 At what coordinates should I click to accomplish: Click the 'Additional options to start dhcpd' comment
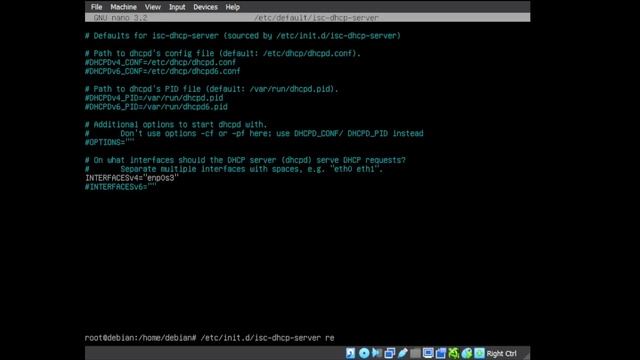tap(176, 124)
